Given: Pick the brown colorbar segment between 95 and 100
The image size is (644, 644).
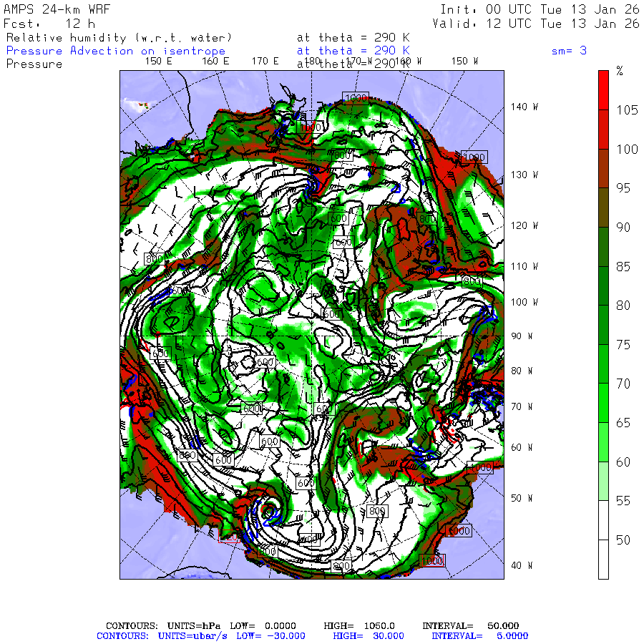Looking at the screenshot, I should pos(603,168).
